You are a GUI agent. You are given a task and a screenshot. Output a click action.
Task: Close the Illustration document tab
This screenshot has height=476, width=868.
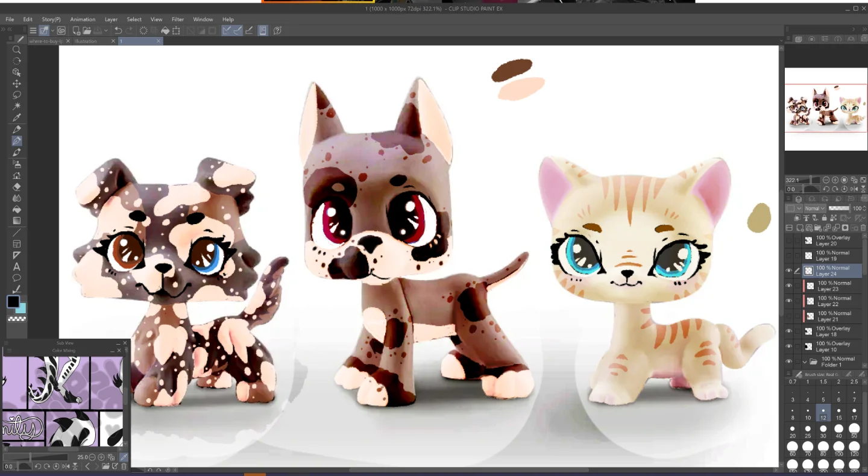[x=113, y=41]
